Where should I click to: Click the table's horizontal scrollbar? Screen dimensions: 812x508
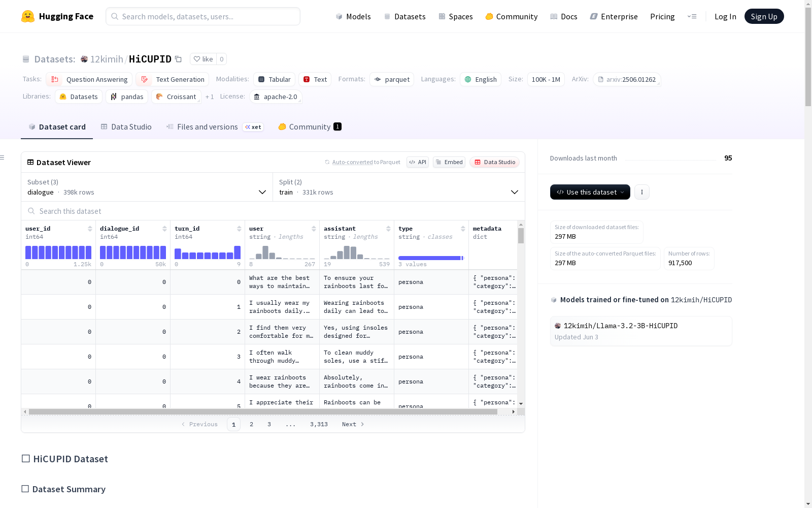pyautogui.click(x=263, y=411)
